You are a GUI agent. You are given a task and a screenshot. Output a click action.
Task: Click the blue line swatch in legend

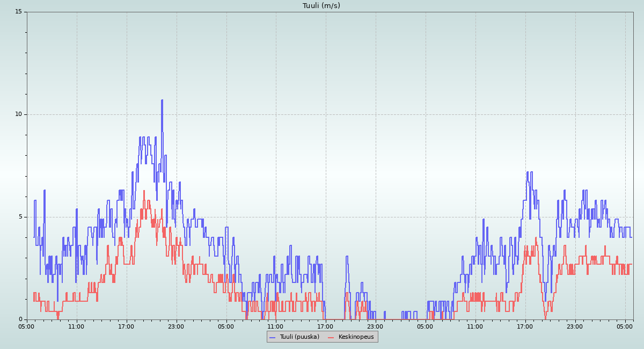[x=273, y=337]
